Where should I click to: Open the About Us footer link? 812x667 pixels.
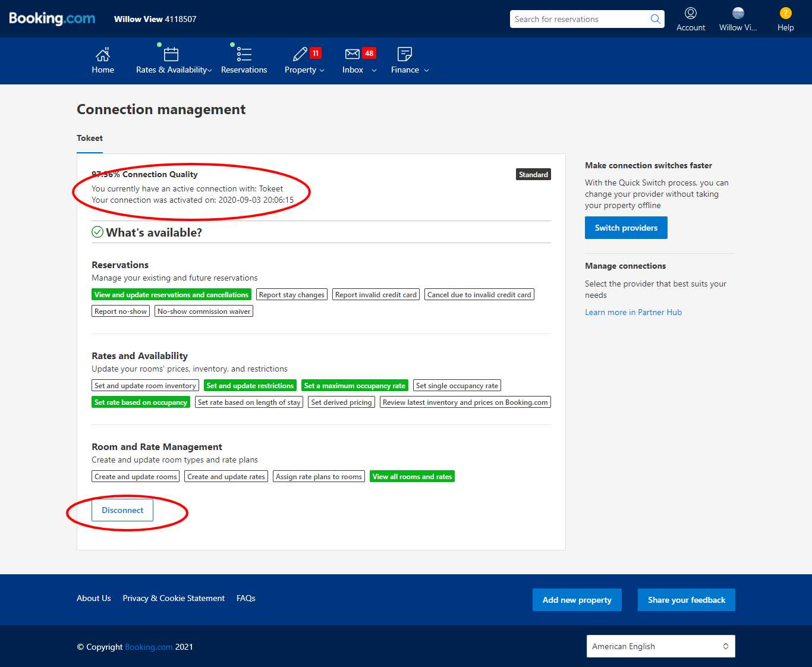(x=94, y=598)
